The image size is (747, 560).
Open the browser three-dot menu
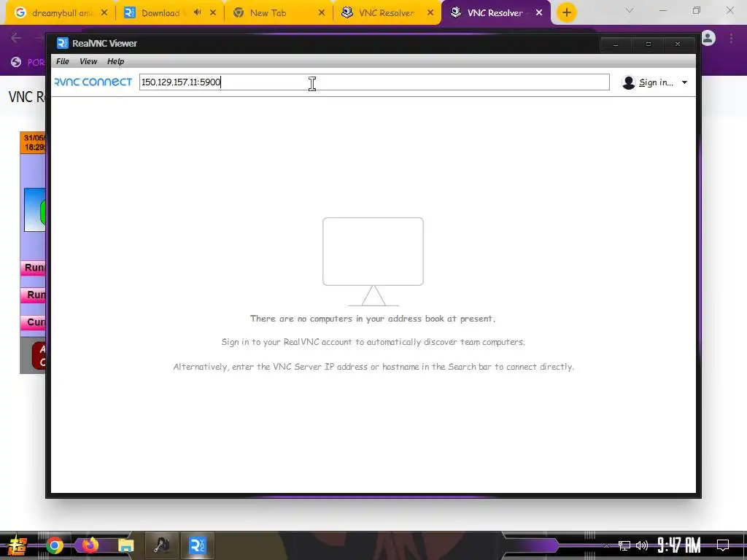731,38
